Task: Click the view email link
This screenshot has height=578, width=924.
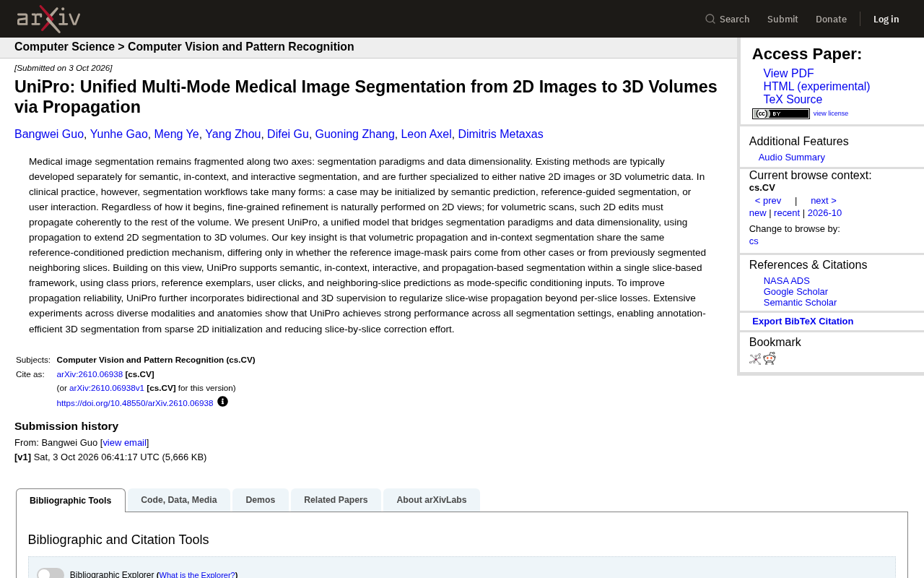Action: pos(124,443)
